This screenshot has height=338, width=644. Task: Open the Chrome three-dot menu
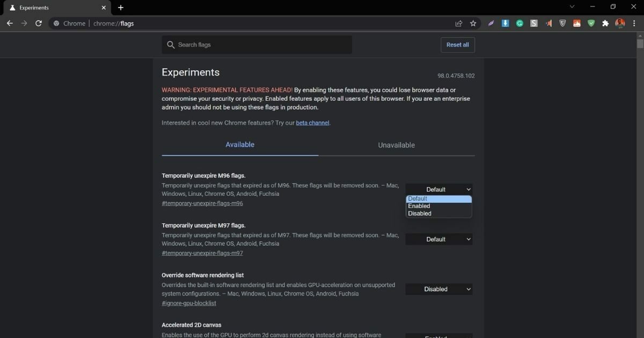634,23
